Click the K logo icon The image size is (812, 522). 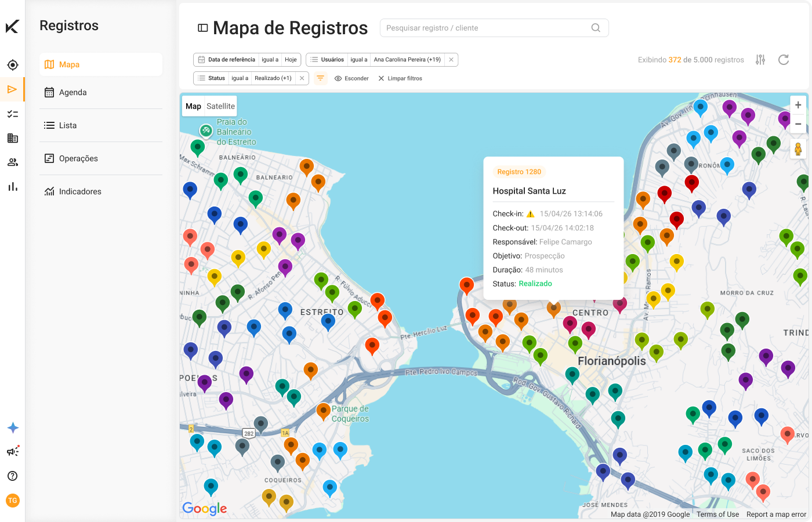[12, 26]
